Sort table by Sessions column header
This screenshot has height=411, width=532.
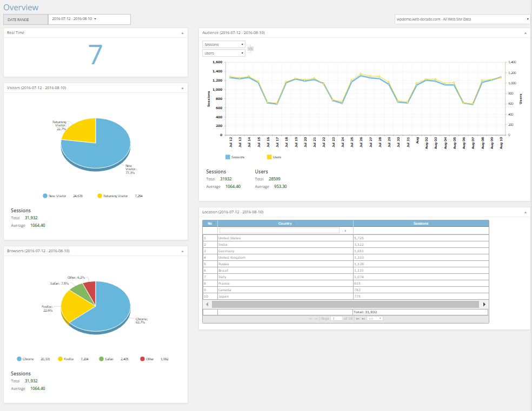point(420,223)
